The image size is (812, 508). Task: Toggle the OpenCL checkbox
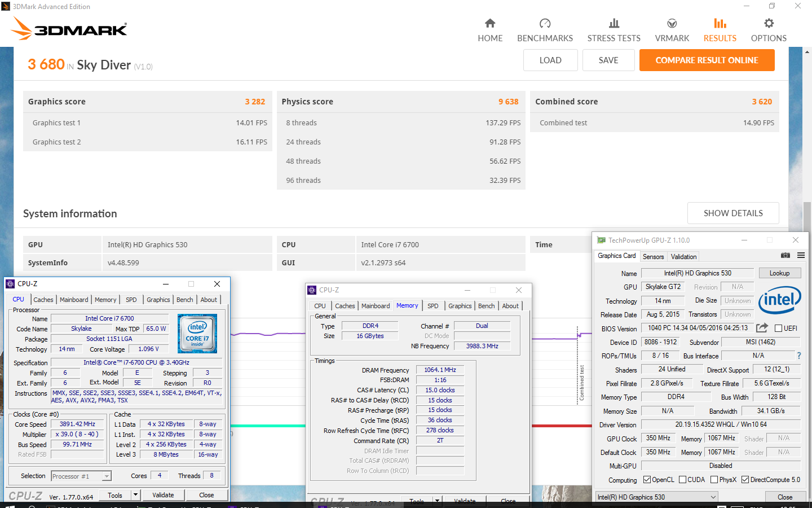[647, 480]
